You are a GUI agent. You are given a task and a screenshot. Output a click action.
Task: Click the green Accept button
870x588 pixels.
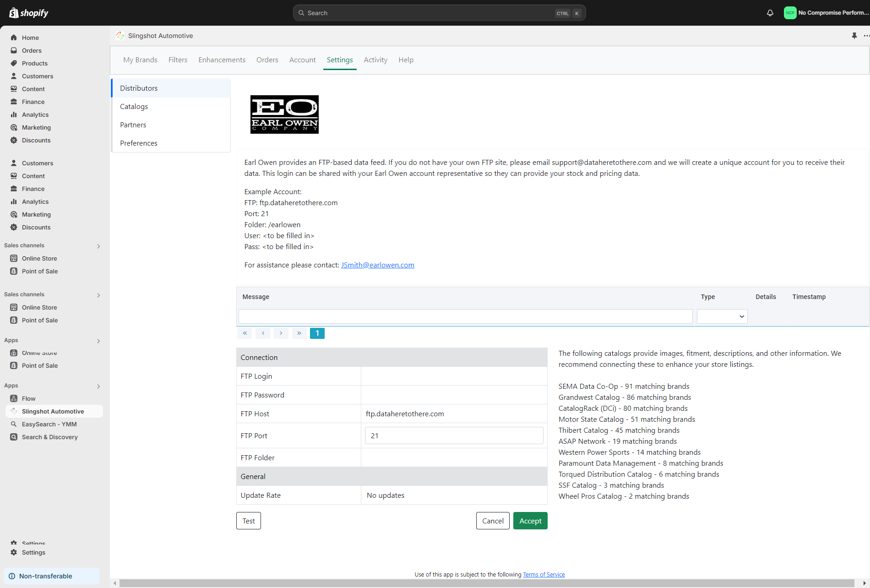click(x=530, y=521)
